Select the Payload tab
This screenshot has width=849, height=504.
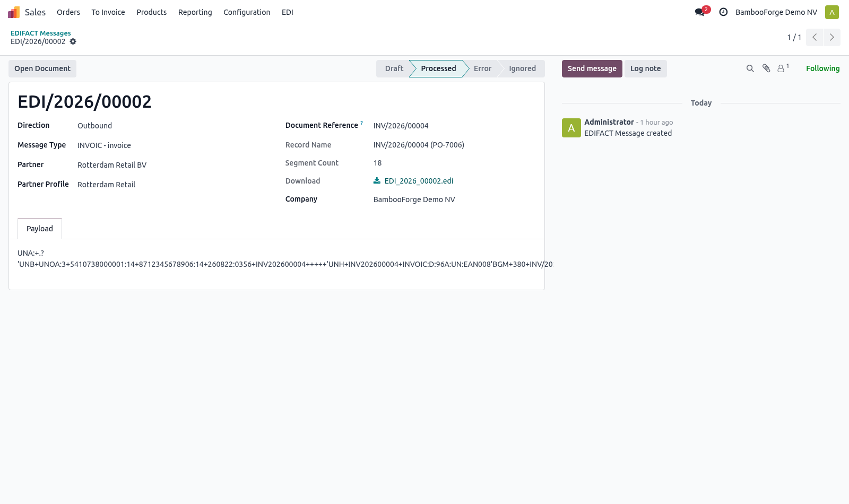(x=40, y=229)
